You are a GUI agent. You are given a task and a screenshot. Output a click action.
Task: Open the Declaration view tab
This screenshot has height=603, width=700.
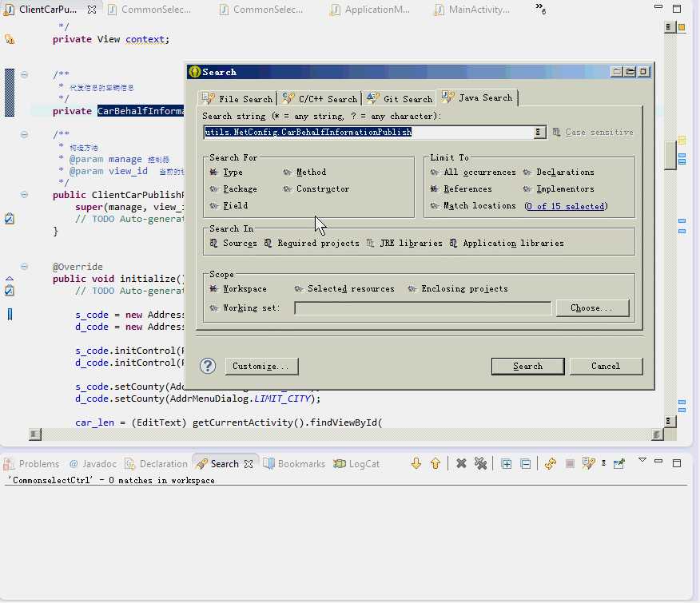157,464
